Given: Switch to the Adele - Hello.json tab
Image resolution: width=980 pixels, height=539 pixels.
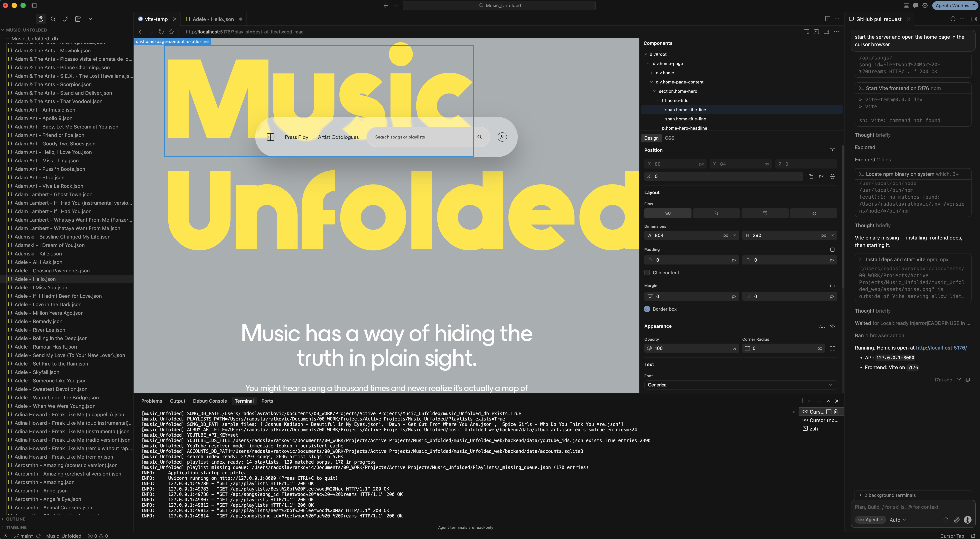Looking at the screenshot, I should click(213, 19).
